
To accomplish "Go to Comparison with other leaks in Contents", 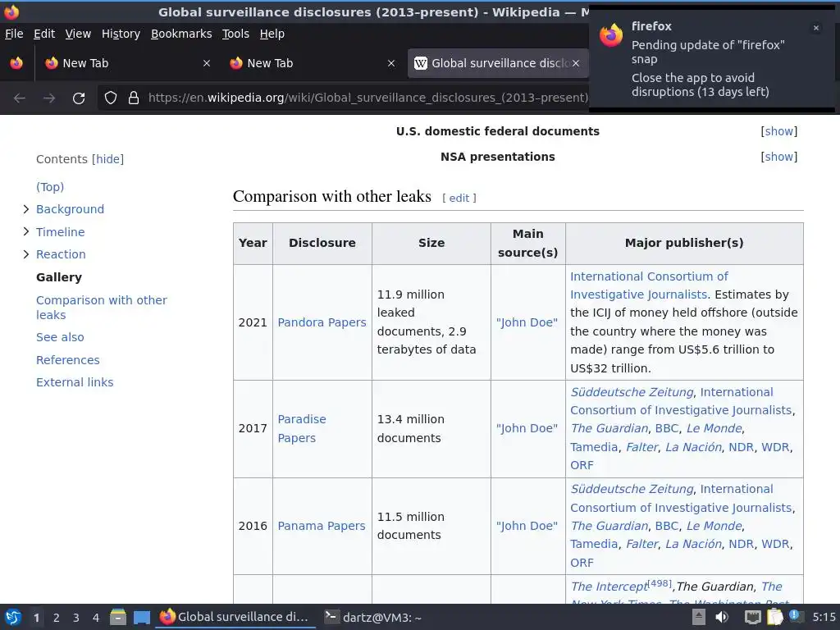I will (102, 308).
